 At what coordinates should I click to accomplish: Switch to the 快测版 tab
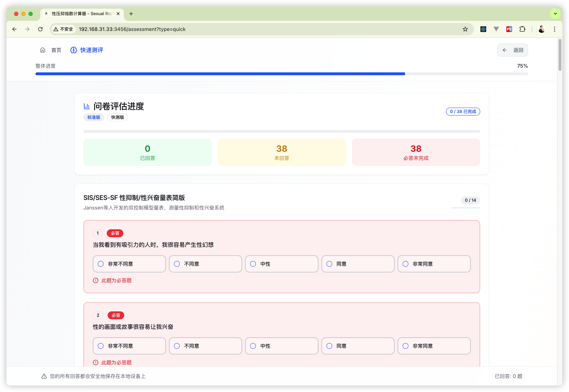pos(117,117)
